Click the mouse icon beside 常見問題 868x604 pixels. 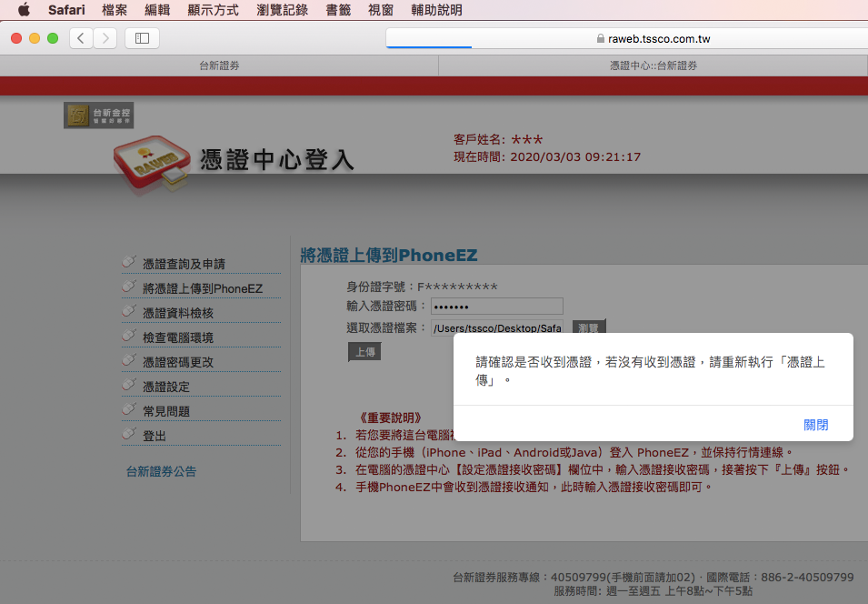click(x=129, y=408)
